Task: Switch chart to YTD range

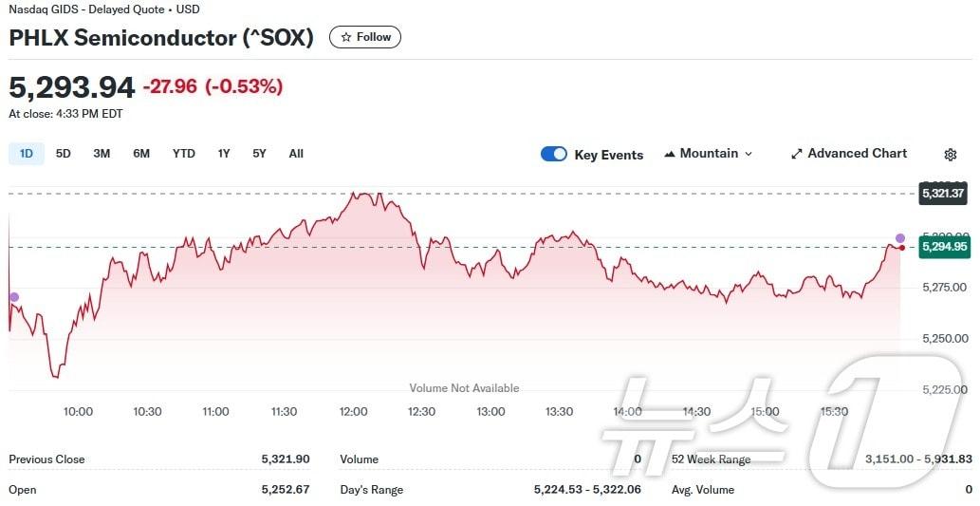Action: click(184, 154)
